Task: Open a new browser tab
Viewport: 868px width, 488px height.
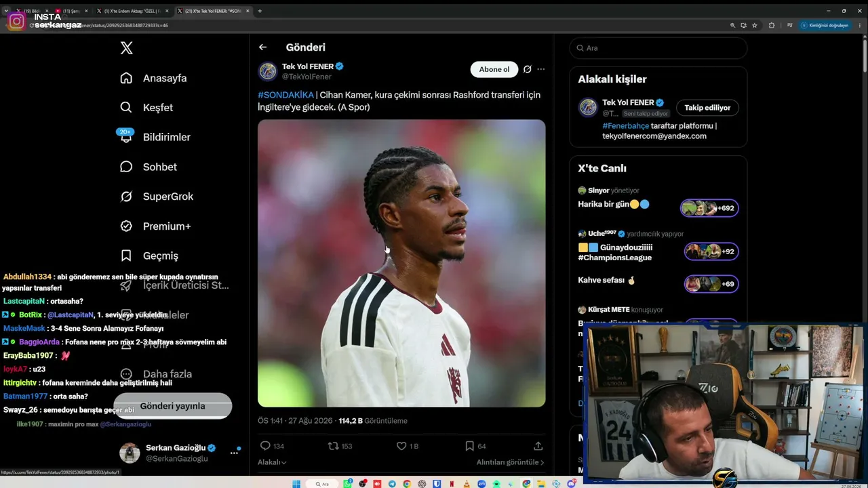Action: pyautogui.click(x=260, y=11)
